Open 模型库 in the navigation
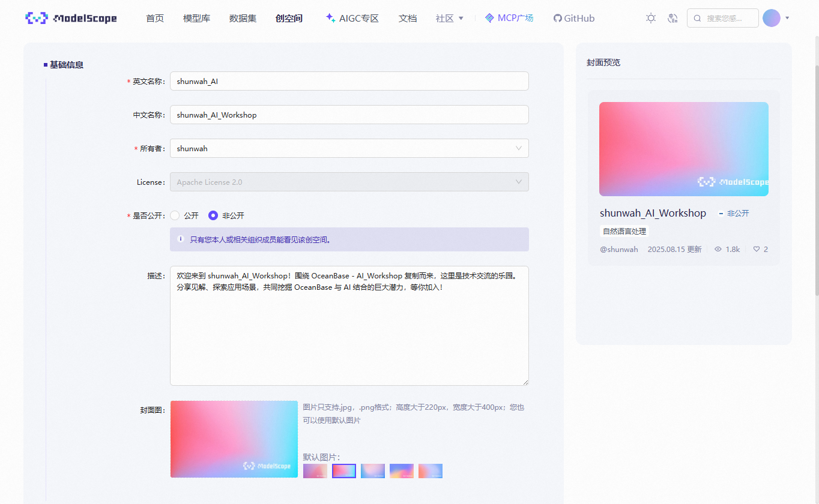 (196, 18)
